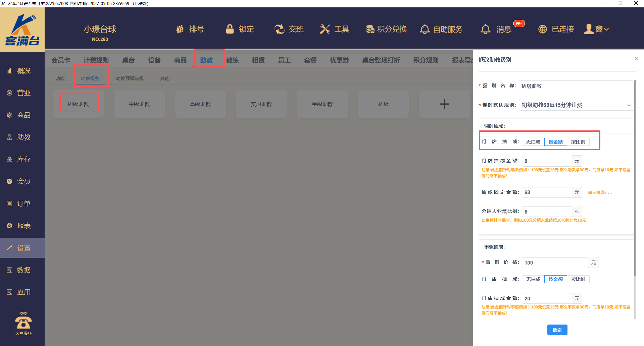Image resolution: width=644 pixels, height=346 pixels.
Task: Click the 确定 confirm button
Action: pyautogui.click(x=557, y=330)
